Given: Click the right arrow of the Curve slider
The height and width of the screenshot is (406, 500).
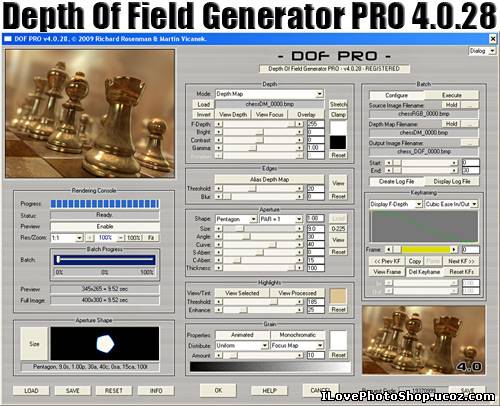Looking at the screenshot, I should coord(300,245).
